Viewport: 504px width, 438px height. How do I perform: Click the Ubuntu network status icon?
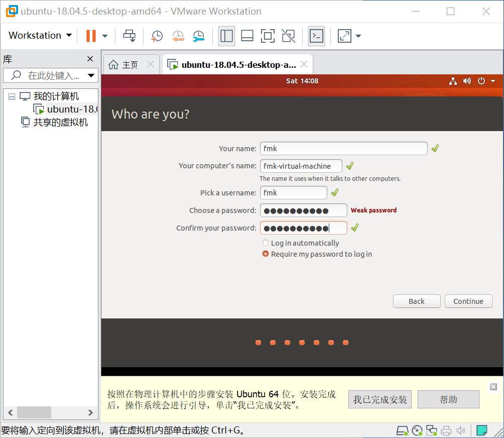pos(453,81)
